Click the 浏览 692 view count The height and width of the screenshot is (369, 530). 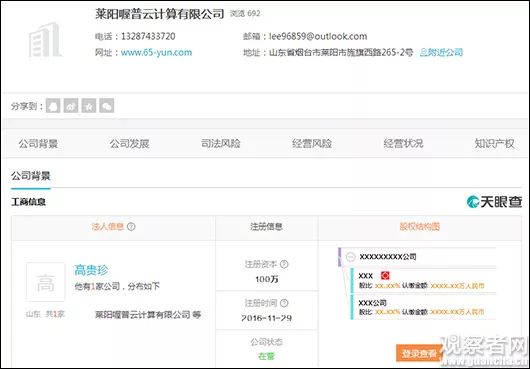(x=245, y=14)
